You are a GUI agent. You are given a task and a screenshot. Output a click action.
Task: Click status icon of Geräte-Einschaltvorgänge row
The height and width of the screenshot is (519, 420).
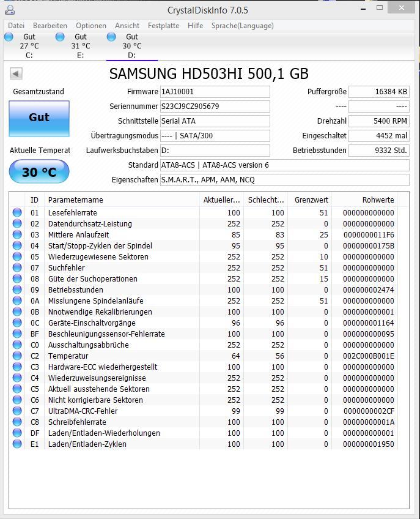[17, 323]
